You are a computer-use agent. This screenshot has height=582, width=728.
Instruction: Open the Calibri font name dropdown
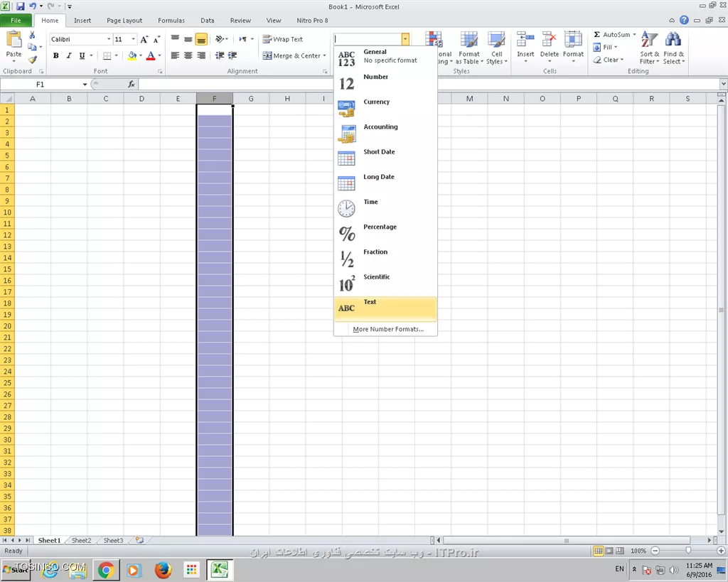[x=109, y=40]
